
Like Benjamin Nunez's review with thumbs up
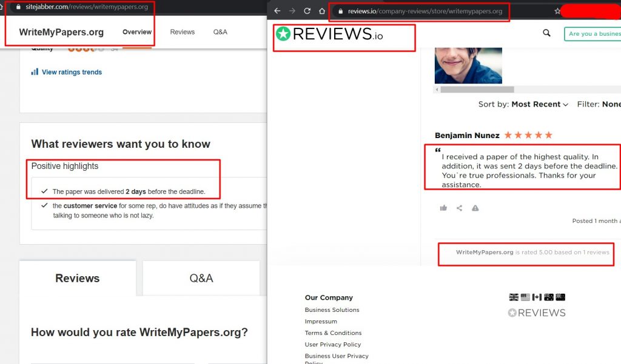[443, 208]
